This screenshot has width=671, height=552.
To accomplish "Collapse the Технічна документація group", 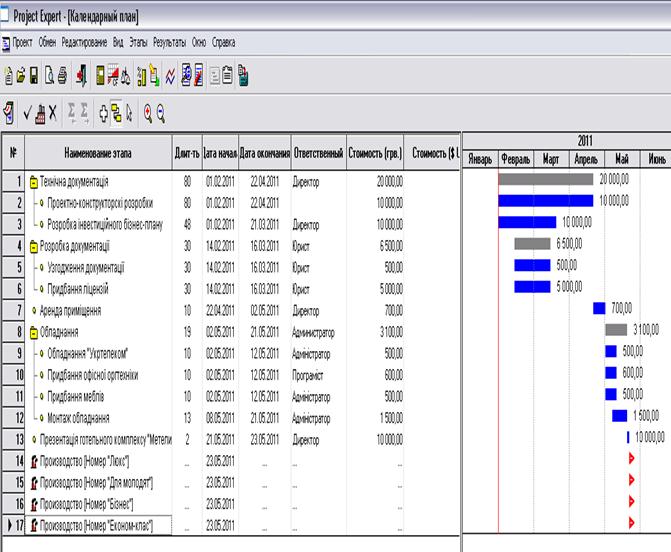I will (33, 182).
